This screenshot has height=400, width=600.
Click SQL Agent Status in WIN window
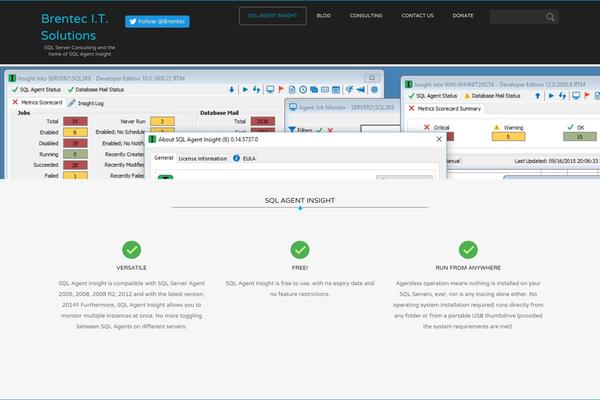pyautogui.click(x=433, y=96)
